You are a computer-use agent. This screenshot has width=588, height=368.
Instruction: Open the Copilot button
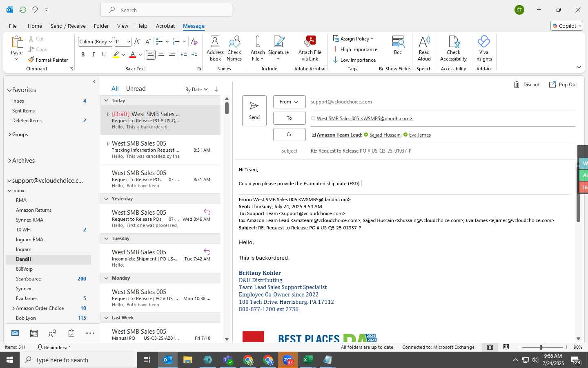(567, 26)
